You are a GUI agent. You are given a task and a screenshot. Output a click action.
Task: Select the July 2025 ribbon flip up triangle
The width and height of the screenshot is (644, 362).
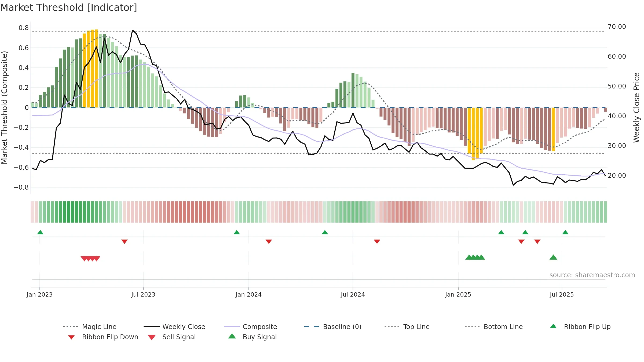(x=565, y=232)
